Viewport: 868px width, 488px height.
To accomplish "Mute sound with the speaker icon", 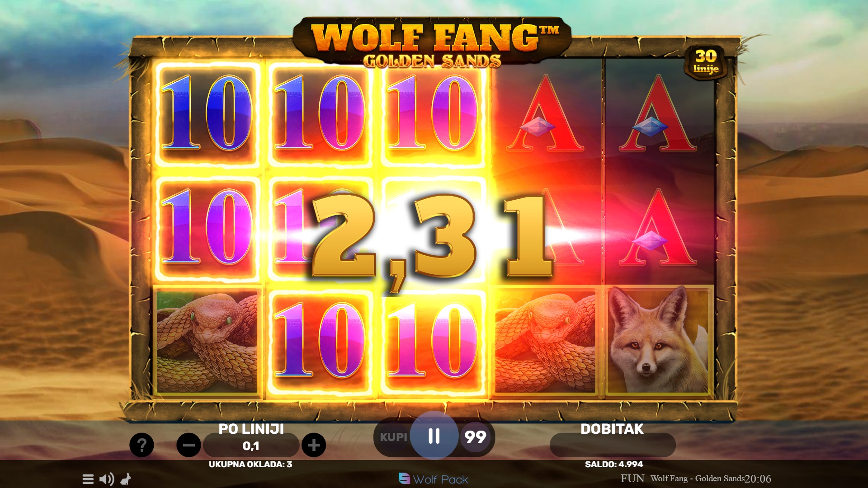I will pyautogui.click(x=107, y=479).
